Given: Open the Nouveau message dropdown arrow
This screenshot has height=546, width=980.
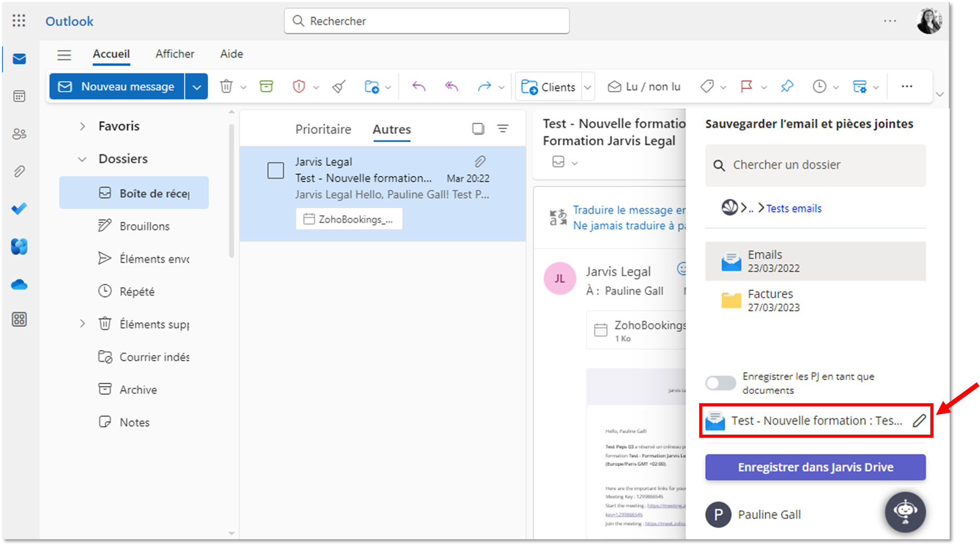Looking at the screenshot, I should coord(197,87).
